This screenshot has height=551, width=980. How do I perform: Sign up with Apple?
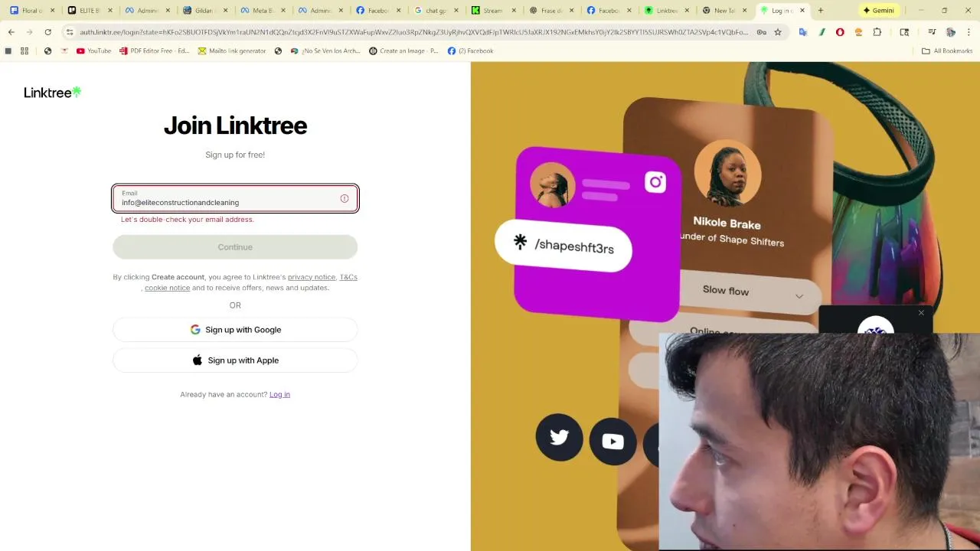235,360
